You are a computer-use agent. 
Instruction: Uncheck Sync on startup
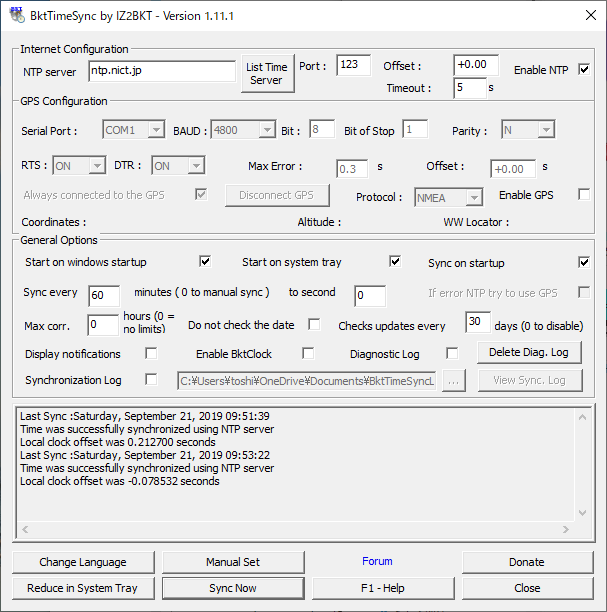584,262
